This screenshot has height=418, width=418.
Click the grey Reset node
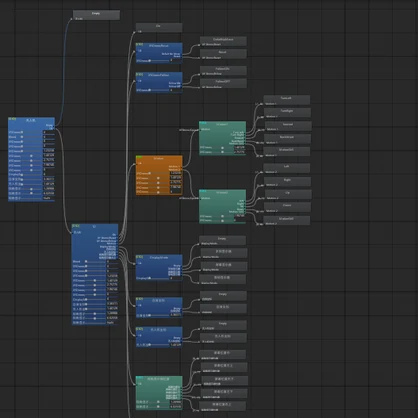tap(223, 54)
